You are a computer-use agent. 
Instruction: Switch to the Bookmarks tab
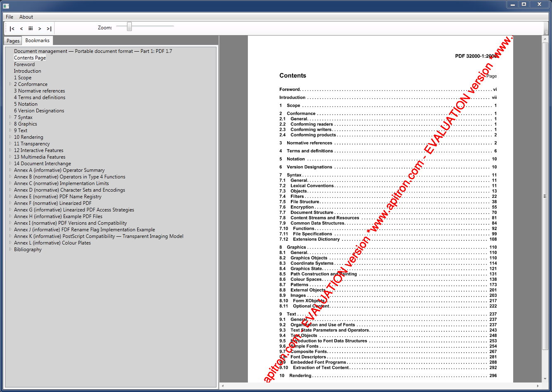37,40
